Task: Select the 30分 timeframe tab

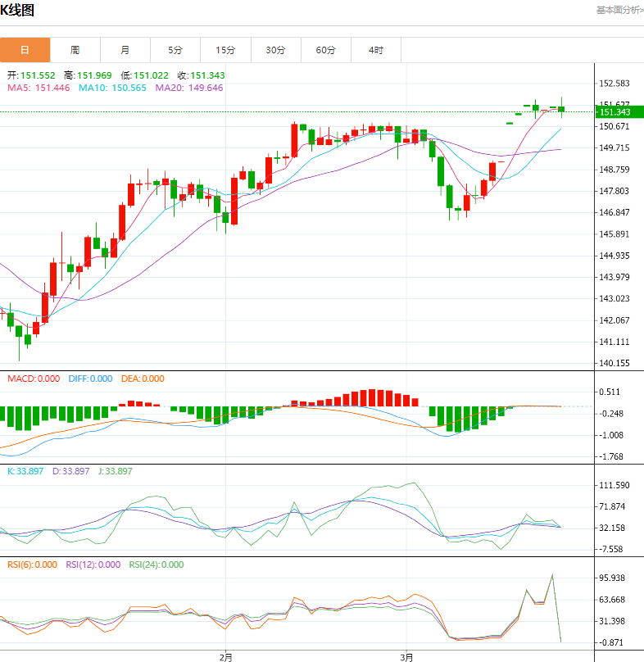Action: pos(275,50)
